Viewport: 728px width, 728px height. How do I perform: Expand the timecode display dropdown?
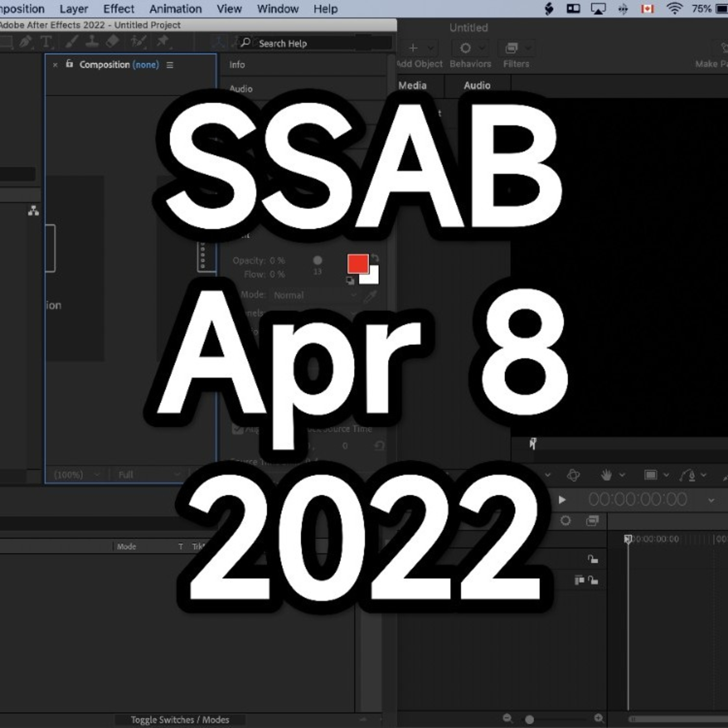pos(711,500)
